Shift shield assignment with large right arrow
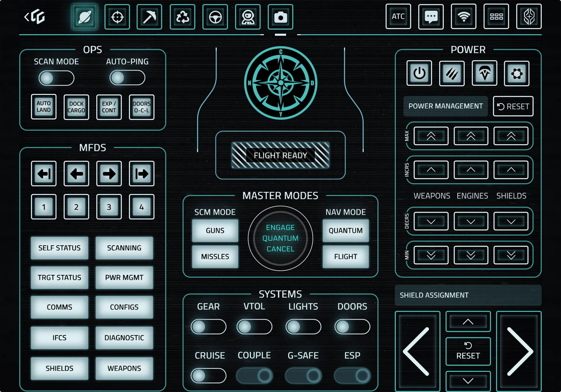Image resolution: width=561 pixels, height=392 pixels. coord(519,351)
